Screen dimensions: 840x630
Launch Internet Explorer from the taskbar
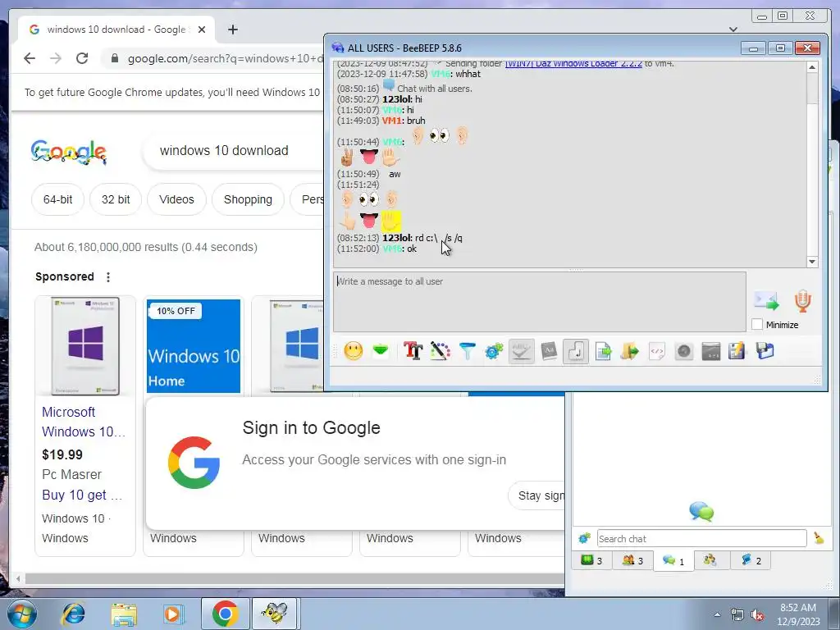coord(73,614)
